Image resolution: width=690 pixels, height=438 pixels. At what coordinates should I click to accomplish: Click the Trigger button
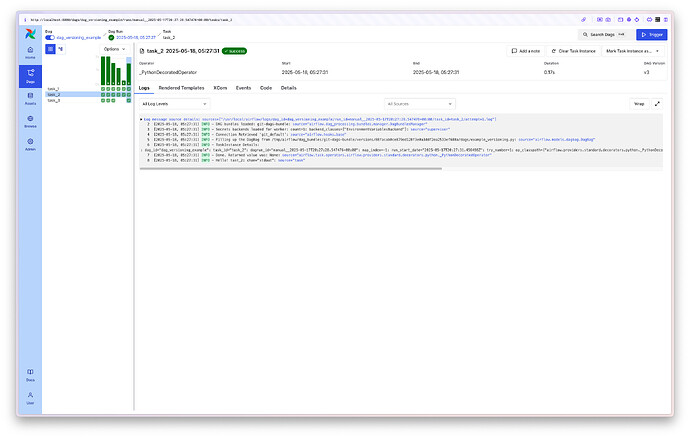click(x=649, y=34)
